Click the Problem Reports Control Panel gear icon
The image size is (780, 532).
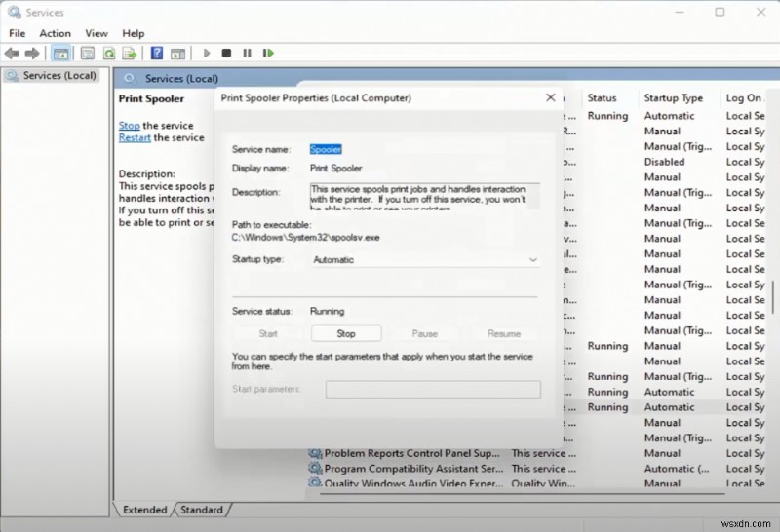pyautogui.click(x=315, y=453)
